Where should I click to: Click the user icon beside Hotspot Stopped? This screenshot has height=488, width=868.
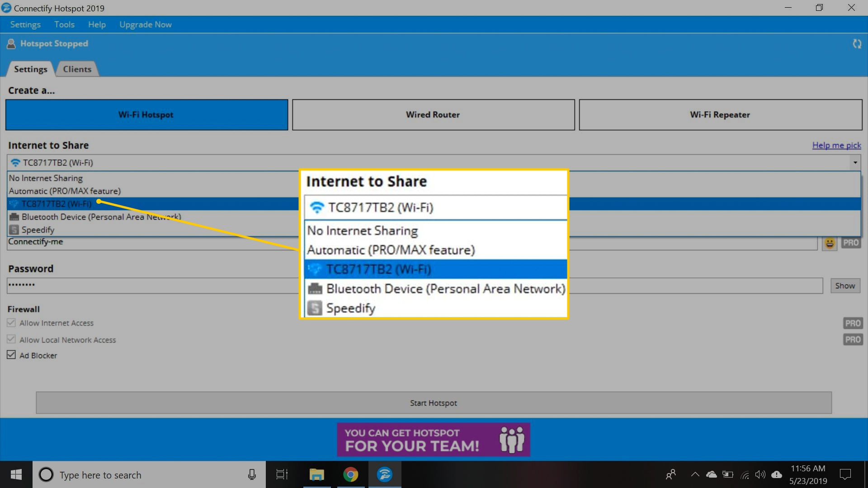(11, 44)
